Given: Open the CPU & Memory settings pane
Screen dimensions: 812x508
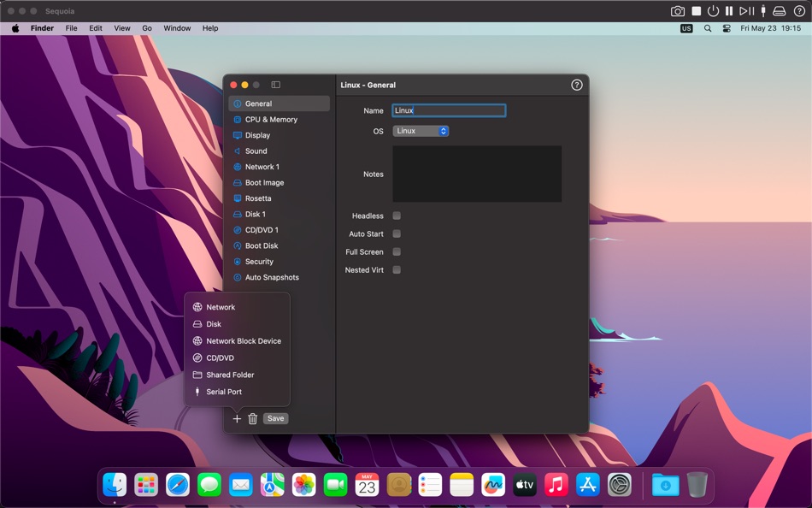Looking at the screenshot, I should [270, 119].
